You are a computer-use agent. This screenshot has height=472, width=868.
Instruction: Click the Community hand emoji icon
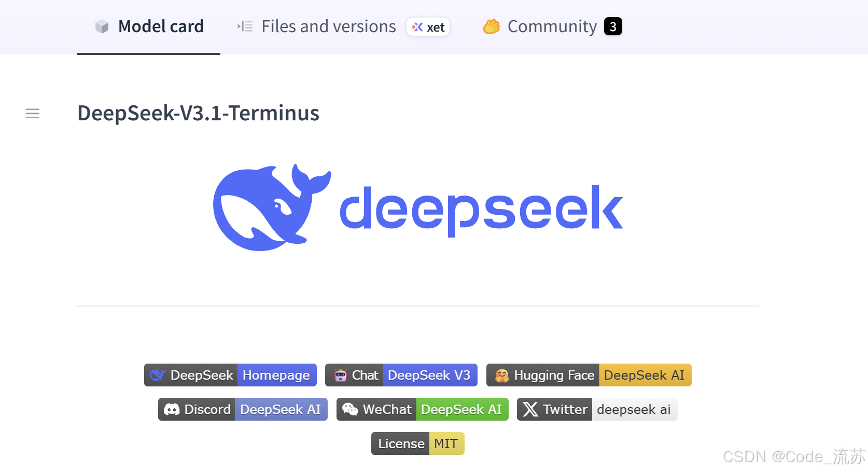click(x=492, y=26)
